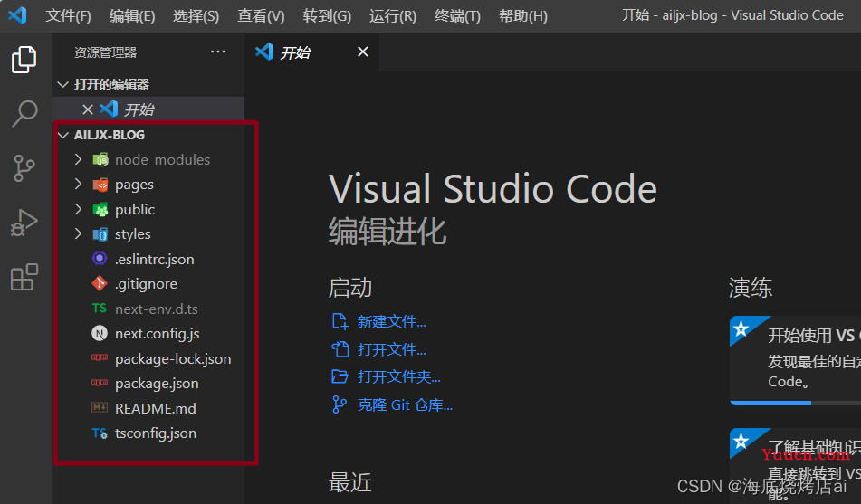Open the 选择(S) menu
The width and height of the screenshot is (861, 504).
pos(196,16)
